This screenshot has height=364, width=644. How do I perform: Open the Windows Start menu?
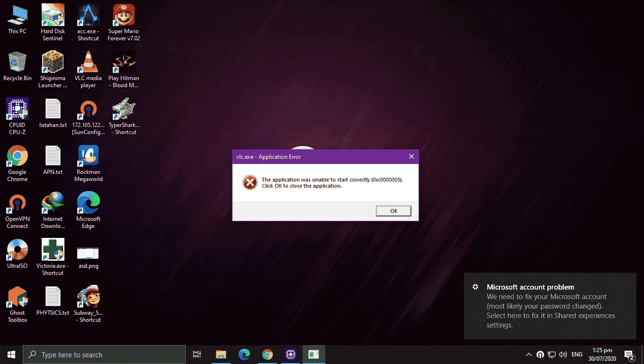tap(11, 355)
